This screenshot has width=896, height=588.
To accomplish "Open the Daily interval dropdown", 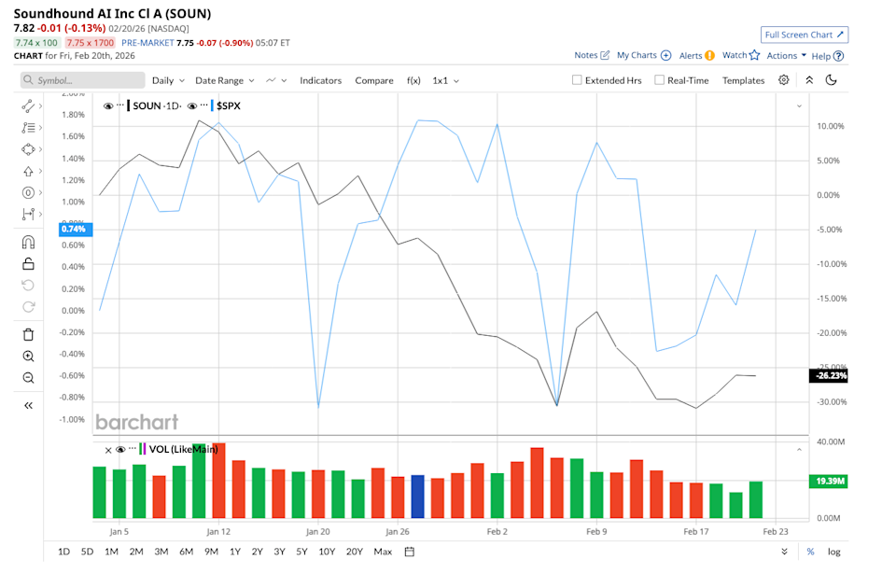I will pos(168,80).
